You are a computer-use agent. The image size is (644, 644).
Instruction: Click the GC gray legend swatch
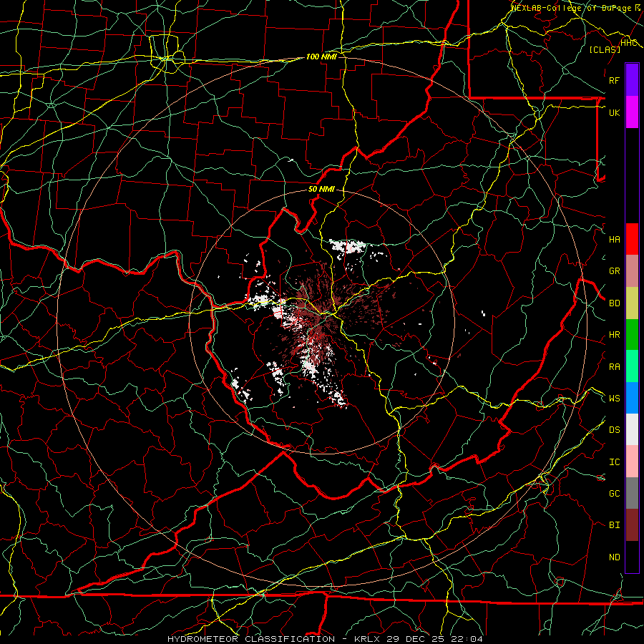point(632,493)
